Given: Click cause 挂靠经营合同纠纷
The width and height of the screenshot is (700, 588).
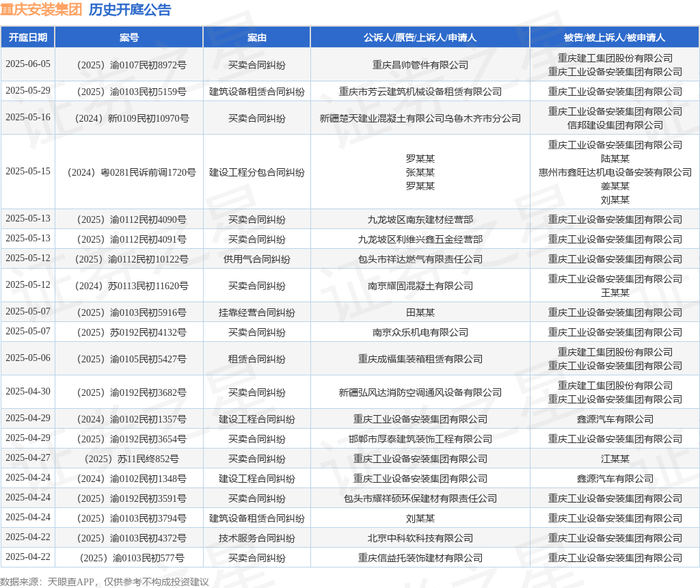Looking at the screenshot, I should coord(257,312).
